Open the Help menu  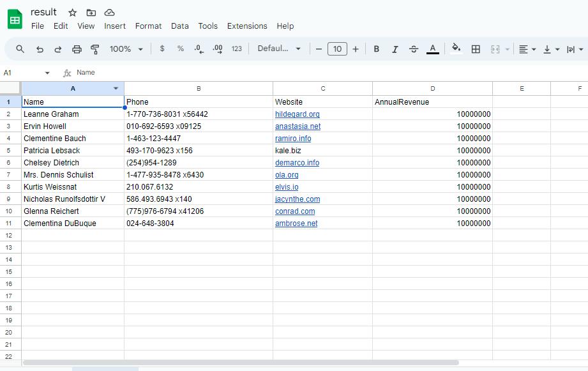[285, 26]
